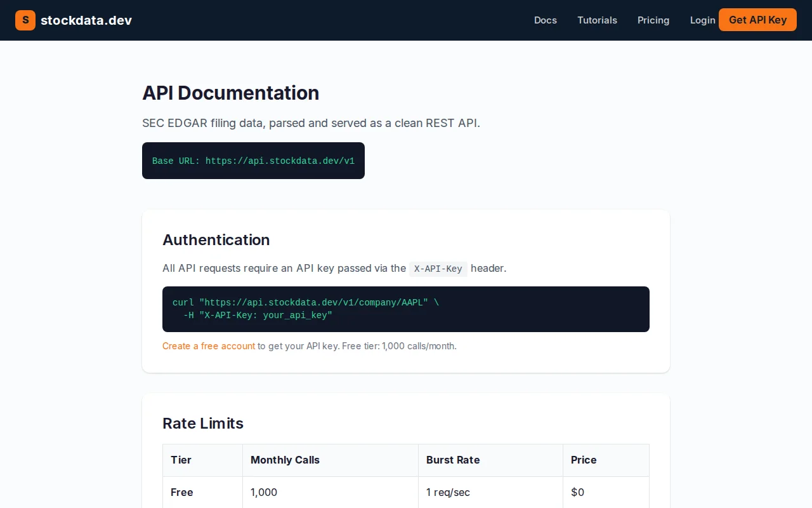Click the SEC EDGAR filing data description

click(311, 123)
